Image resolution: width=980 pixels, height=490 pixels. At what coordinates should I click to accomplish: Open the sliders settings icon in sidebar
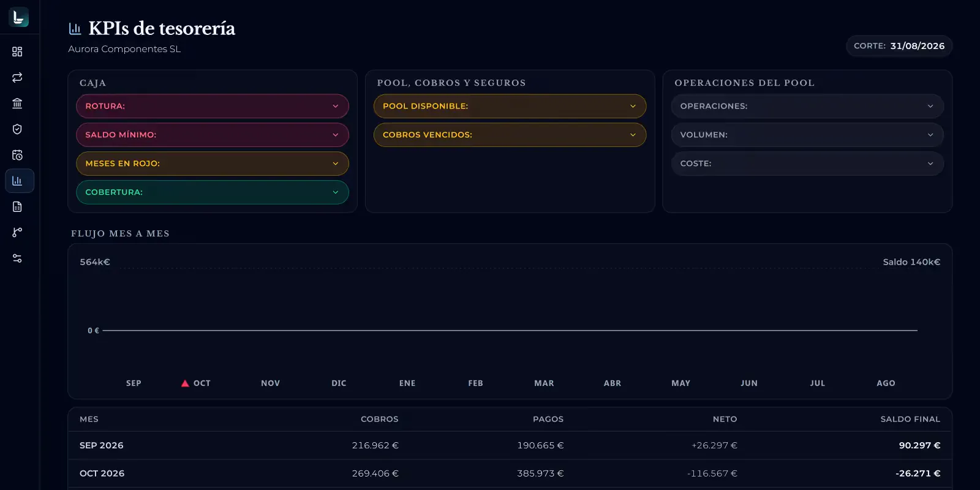(x=17, y=258)
